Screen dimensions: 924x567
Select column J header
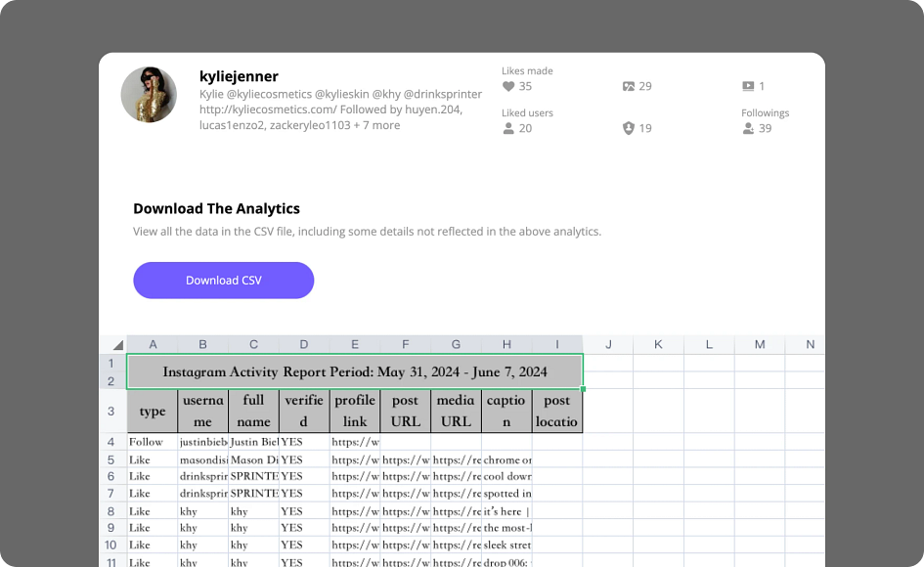608,345
